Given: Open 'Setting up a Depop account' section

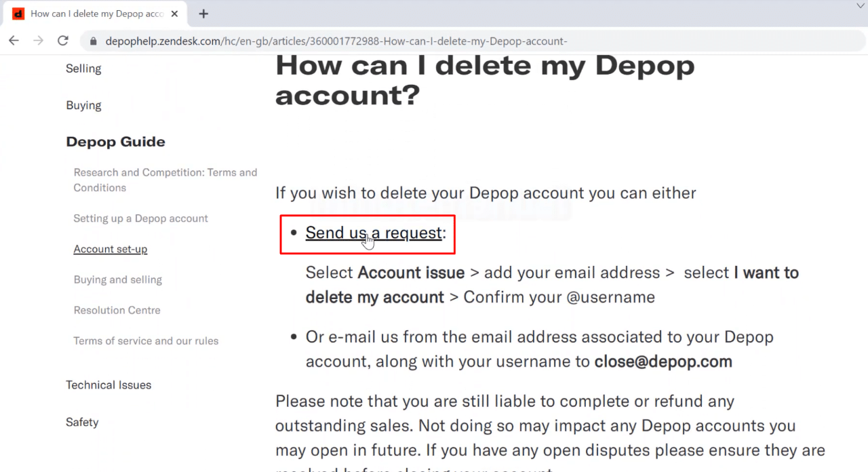Looking at the screenshot, I should click(x=140, y=218).
